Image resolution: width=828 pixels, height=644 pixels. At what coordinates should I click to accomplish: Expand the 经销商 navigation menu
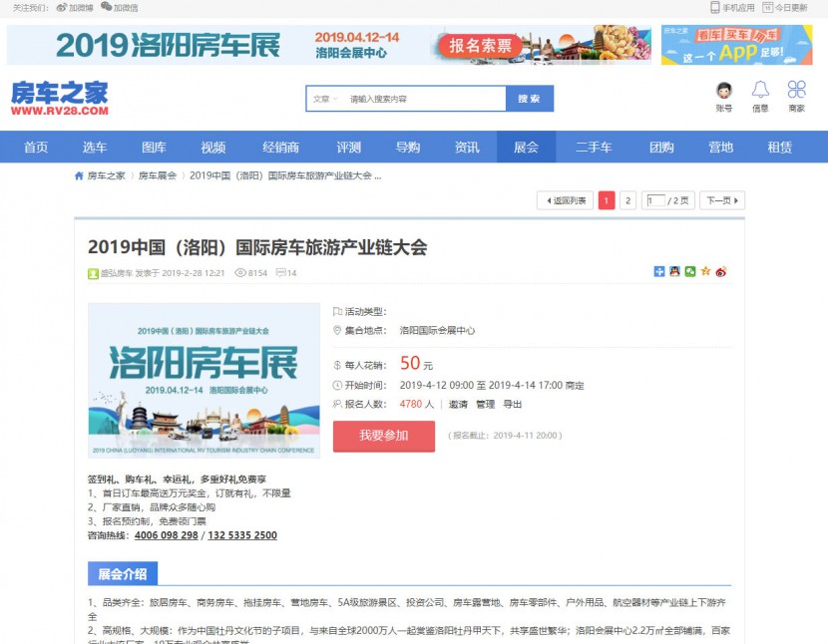pyautogui.click(x=282, y=146)
